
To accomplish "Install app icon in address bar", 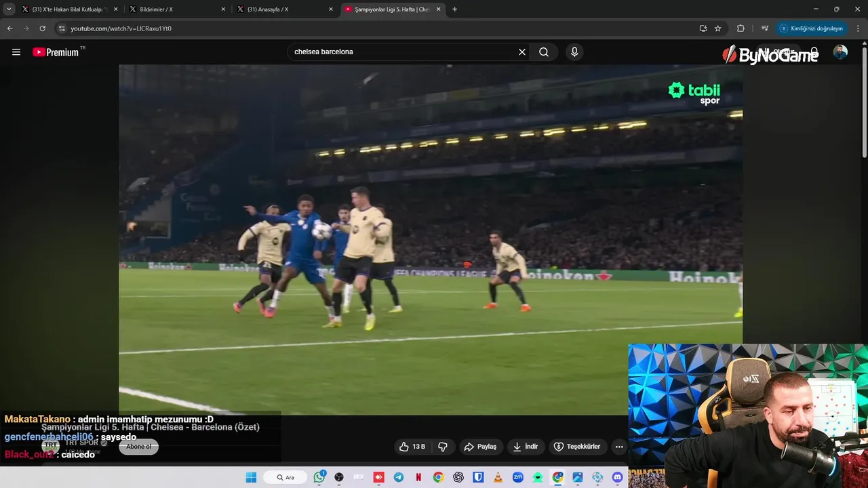I will (703, 28).
